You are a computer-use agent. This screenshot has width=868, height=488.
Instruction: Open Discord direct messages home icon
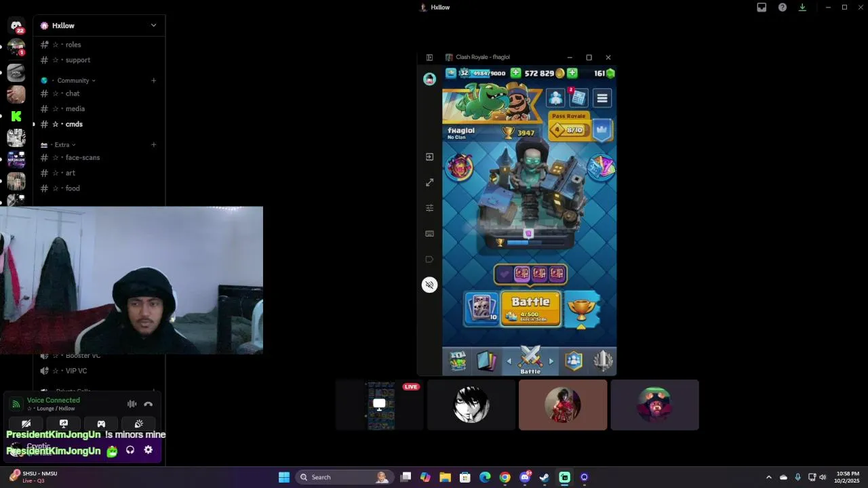click(x=16, y=26)
